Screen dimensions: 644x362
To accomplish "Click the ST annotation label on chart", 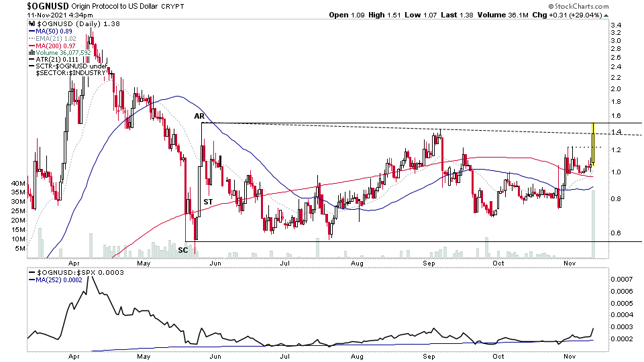I will point(208,202).
